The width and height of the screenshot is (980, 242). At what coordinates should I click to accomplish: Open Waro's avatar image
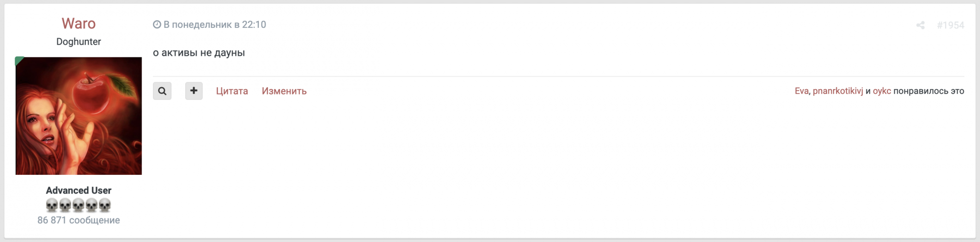pyautogui.click(x=78, y=116)
